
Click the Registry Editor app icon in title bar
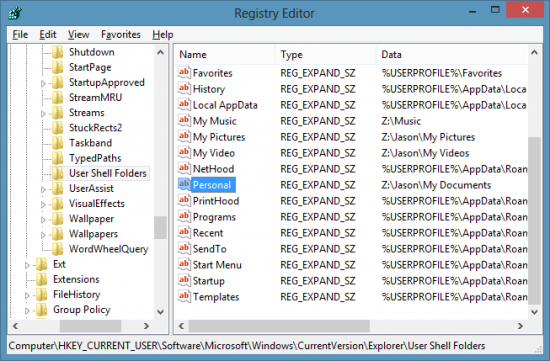(15, 13)
